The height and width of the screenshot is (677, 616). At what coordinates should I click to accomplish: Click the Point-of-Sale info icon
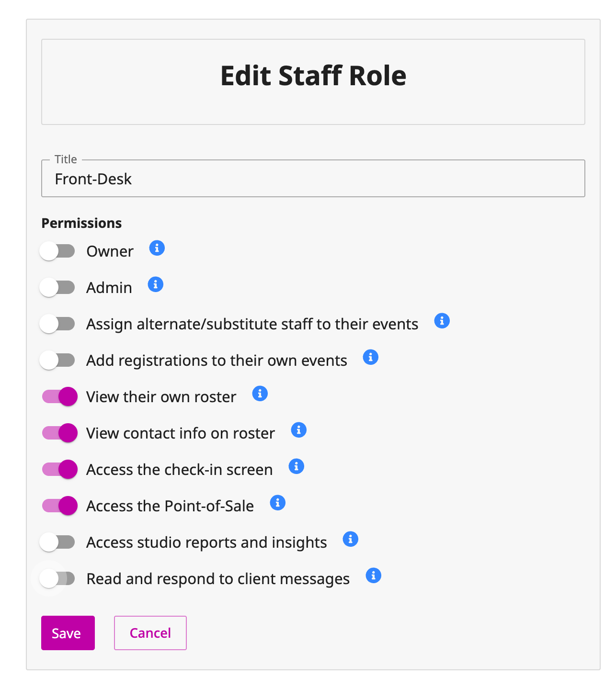(x=278, y=503)
